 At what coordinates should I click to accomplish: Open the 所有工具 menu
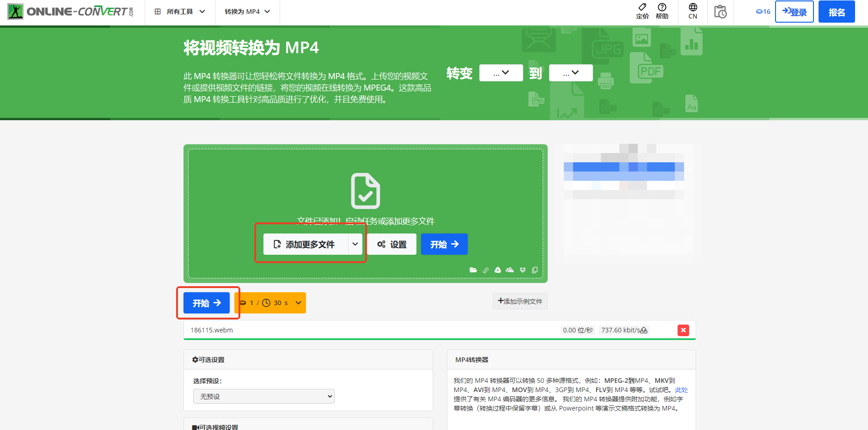coord(180,12)
